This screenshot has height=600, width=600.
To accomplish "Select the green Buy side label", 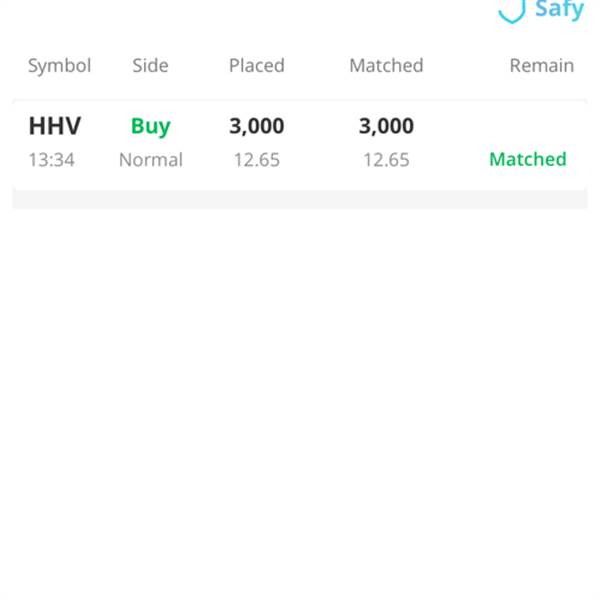I will 151,127.
